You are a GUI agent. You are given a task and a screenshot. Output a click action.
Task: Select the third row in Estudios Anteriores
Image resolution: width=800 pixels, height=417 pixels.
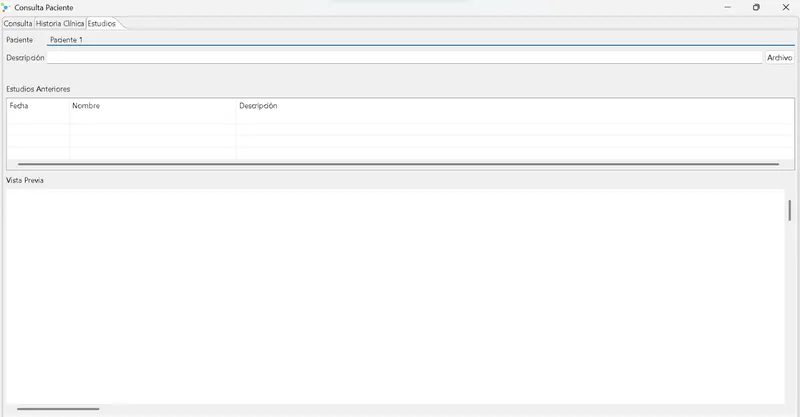pyautogui.click(x=401, y=141)
